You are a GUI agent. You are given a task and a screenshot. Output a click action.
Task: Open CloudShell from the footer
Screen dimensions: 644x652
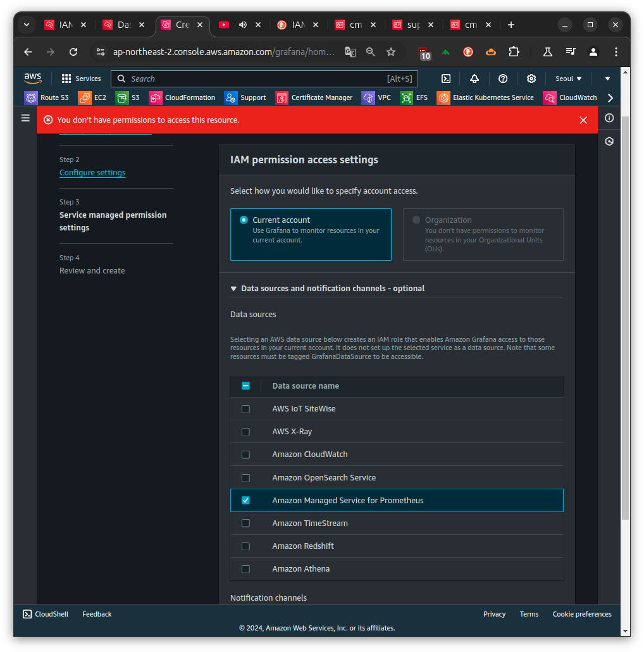(46, 614)
